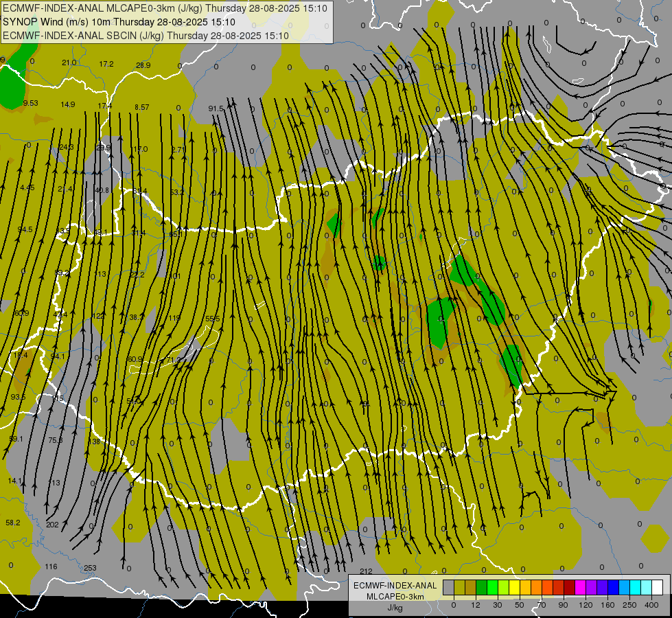Click the 120 tick label on scale
Screen dimensions: 672x618
(x=586, y=605)
